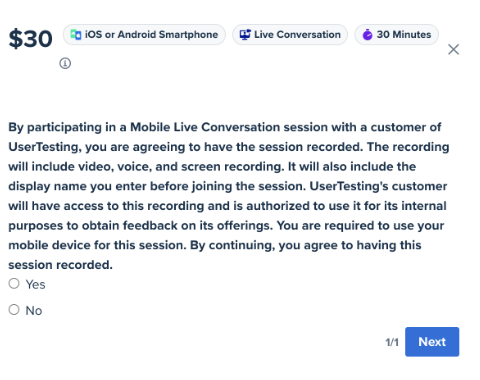480x380 pixels.
Task: Close the dialog with the X icon
Action: click(453, 49)
